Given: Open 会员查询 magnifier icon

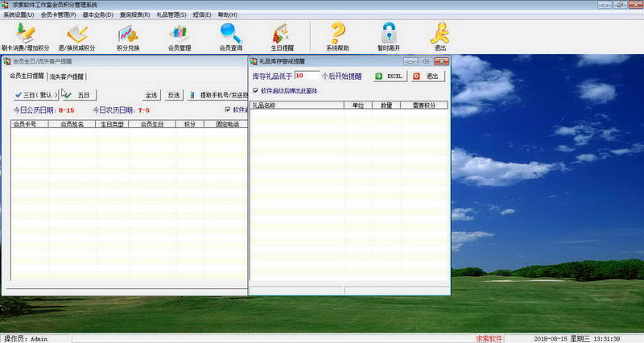Looking at the screenshot, I should coord(230,35).
